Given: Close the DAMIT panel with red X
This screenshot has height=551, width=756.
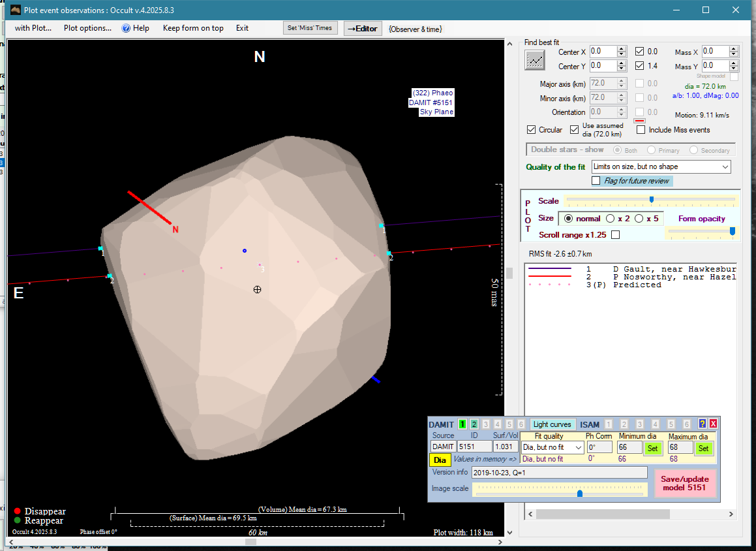Looking at the screenshot, I should [x=713, y=424].
